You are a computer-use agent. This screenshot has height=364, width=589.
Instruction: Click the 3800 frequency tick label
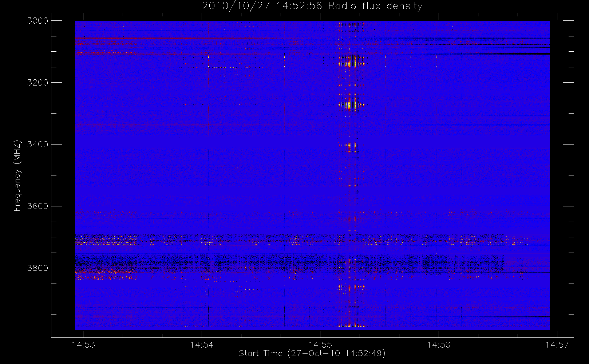point(38,268)
